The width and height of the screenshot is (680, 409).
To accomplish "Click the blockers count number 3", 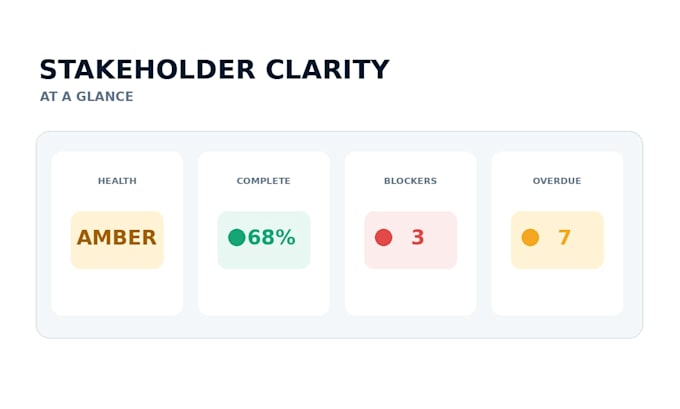I will 418,238.
